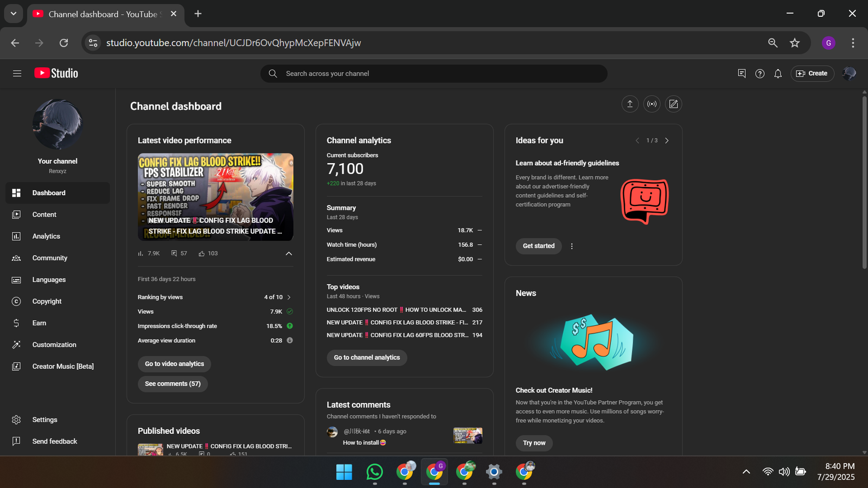Click the views bar-chart icon under latest video
Viewport: 868px width, 488px height.
point(141,253)
